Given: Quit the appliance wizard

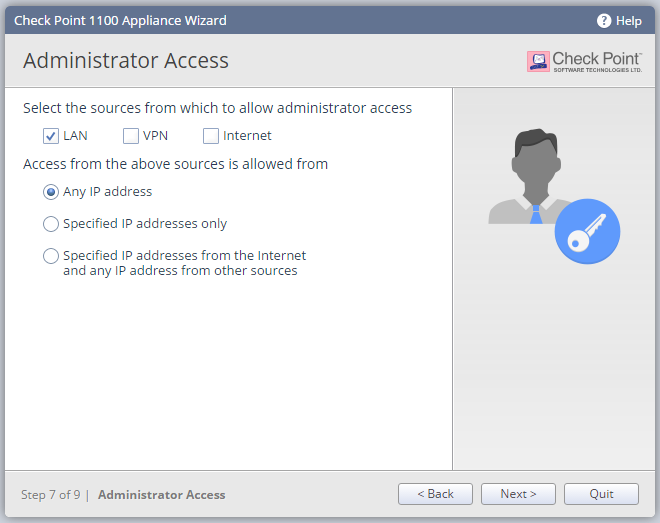Looking at the screenshot, I should click(x=601, y=494).
